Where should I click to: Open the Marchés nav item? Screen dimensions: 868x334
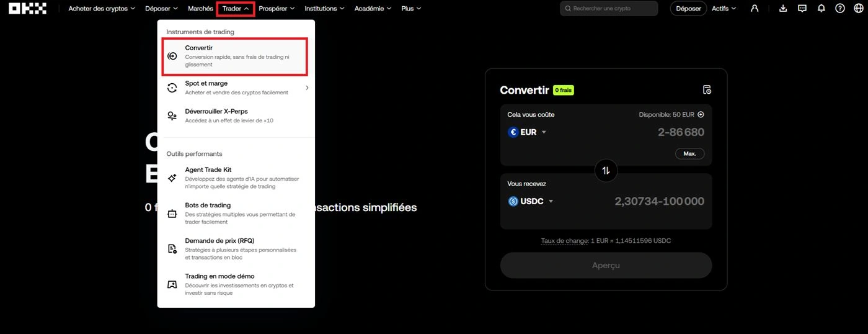[200, 9]
